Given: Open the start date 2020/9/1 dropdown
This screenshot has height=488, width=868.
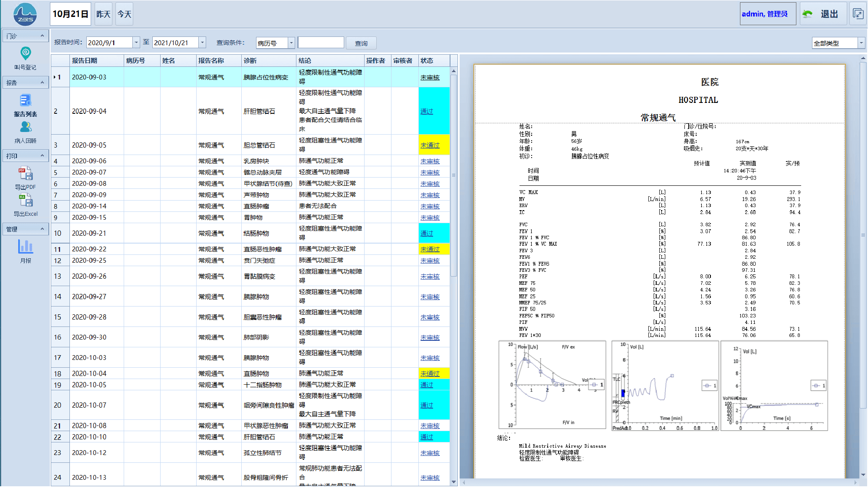Looking at the screenshot, I should [x=136, y=43].
